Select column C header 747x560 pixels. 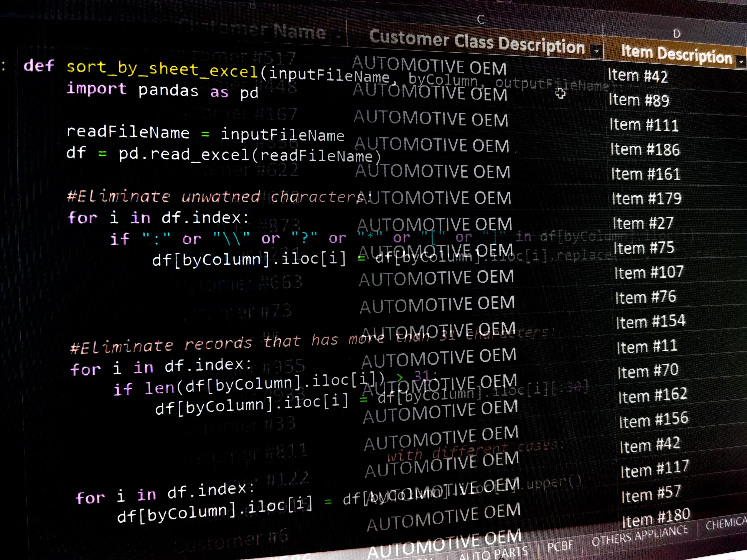pos(481,20)
